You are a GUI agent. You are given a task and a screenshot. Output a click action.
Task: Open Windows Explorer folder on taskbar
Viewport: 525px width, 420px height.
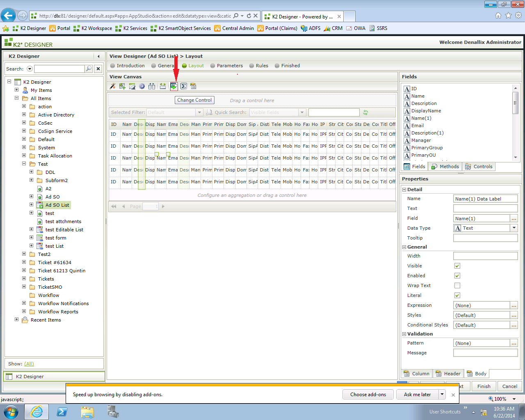click(87, 412)
